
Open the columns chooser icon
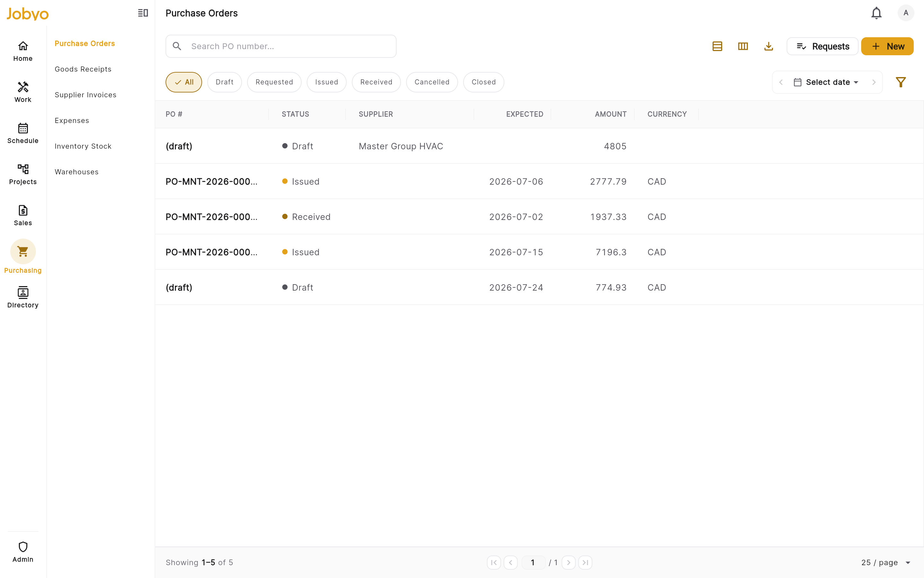pyautogui.click(x=743, y=46)
